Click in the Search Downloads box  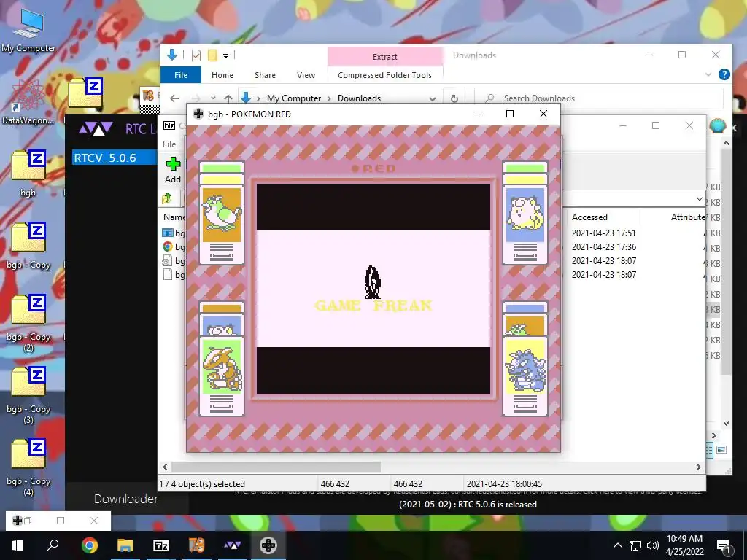coord(600,98)
